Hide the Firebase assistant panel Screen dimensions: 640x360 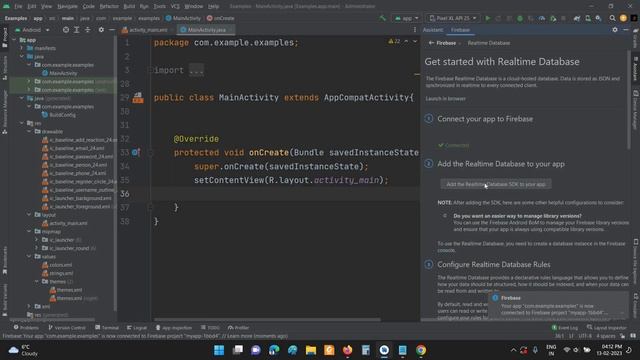(626, 30)
